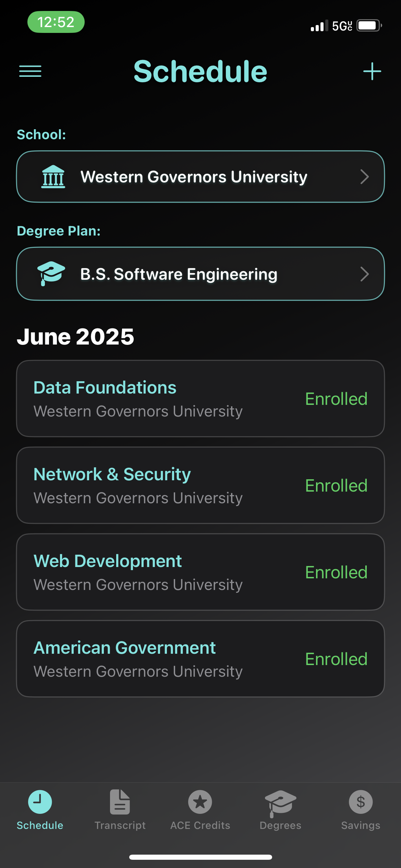Tap the graduation cap icon in Degree Plan
Viewport: 401px width, 868px height.
[51, 274]
